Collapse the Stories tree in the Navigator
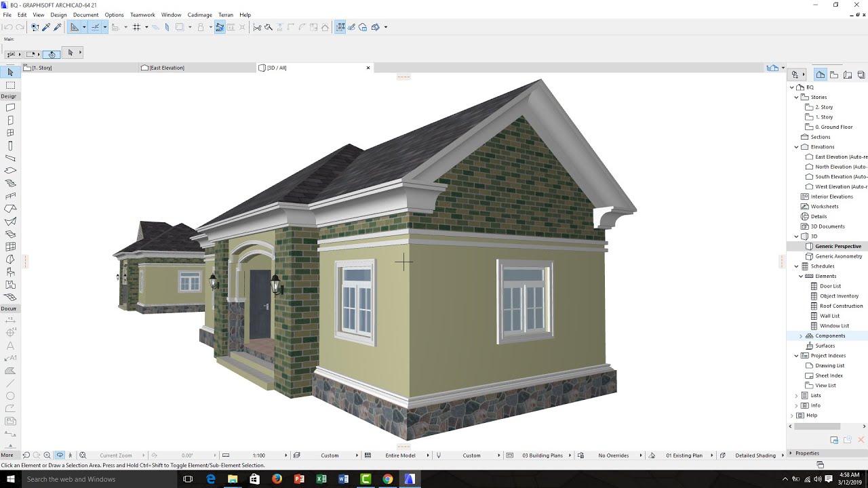The width and height of the screenshot is (868, 488). (x=795, y=97)
